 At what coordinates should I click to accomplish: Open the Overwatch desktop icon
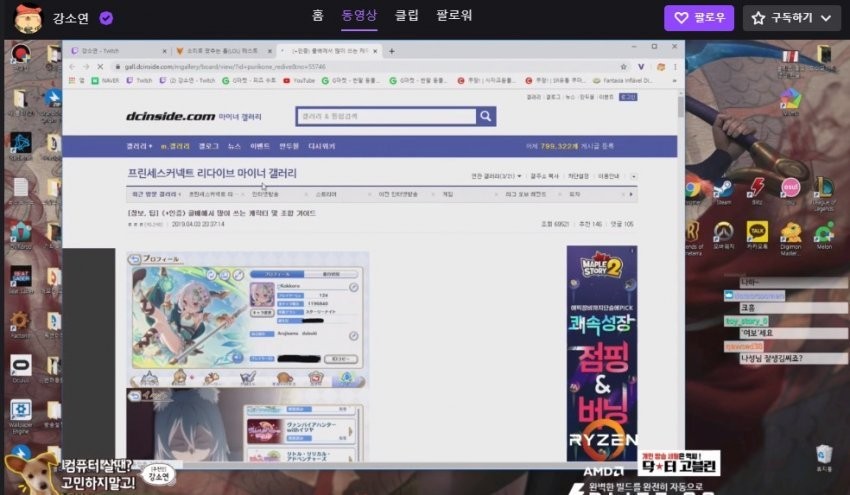(723, 236)
